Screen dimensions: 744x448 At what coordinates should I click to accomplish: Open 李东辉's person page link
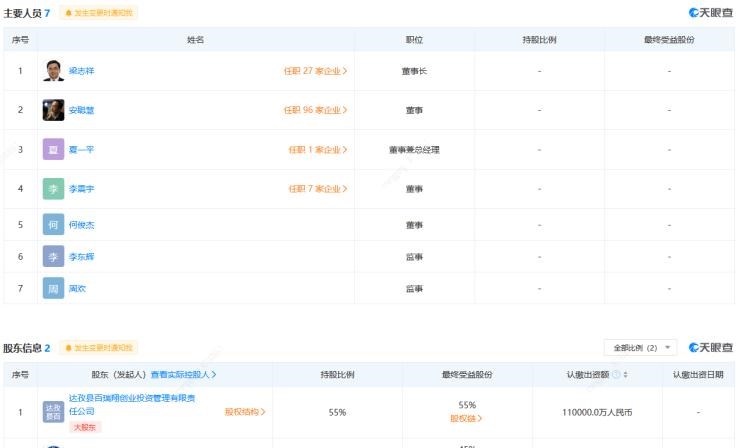pos(82,257)
